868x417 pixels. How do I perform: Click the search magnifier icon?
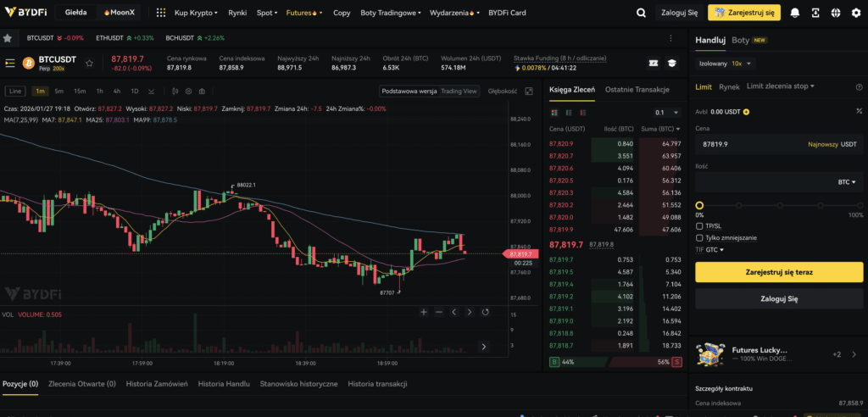coord(641,14)
